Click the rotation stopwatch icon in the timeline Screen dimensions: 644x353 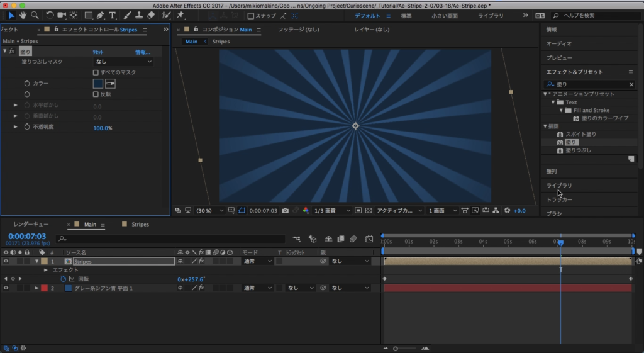click(x=63, y=279)
